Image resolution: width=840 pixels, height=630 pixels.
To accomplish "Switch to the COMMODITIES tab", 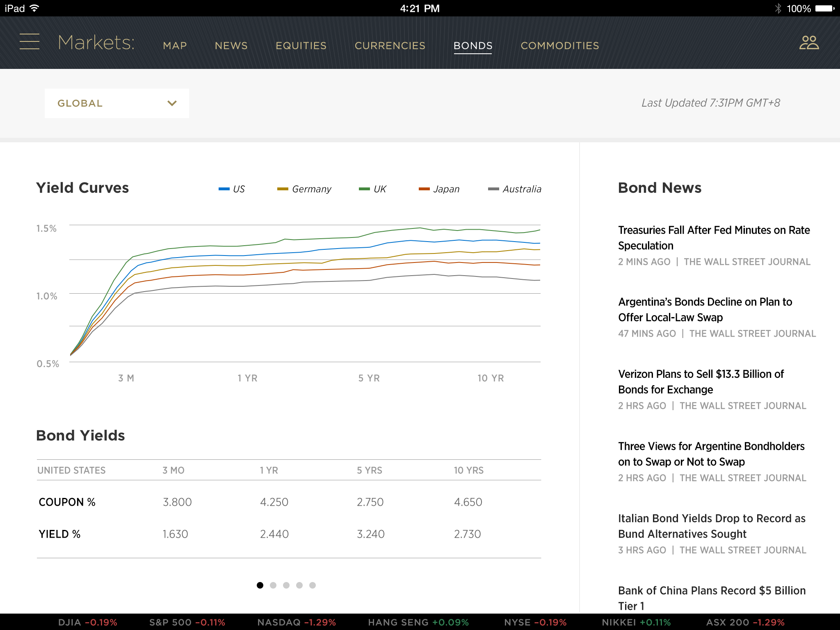I will [x=560, y=46].
